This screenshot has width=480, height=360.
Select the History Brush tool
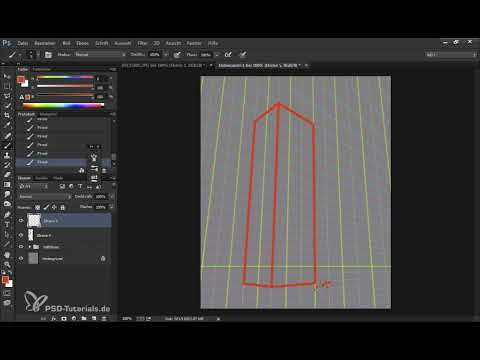7,165
